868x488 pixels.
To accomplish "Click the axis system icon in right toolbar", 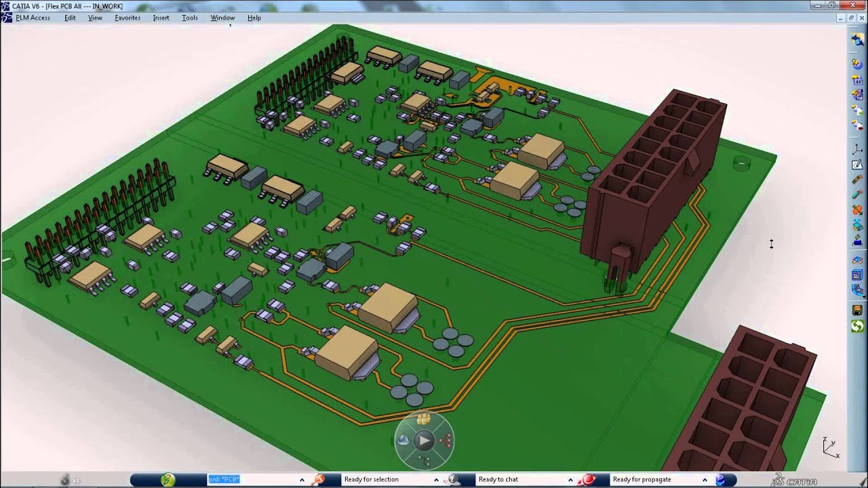I will tap(858, 149).
